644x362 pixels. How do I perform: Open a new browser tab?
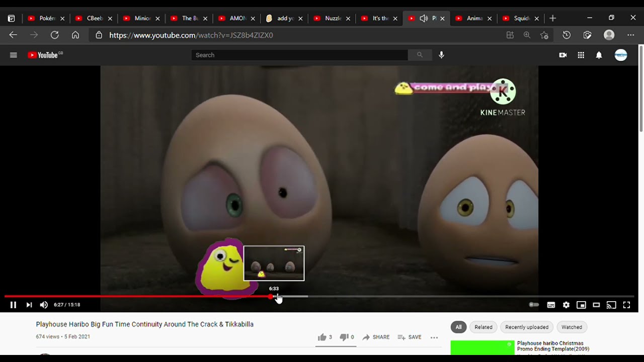pos(553,18)
